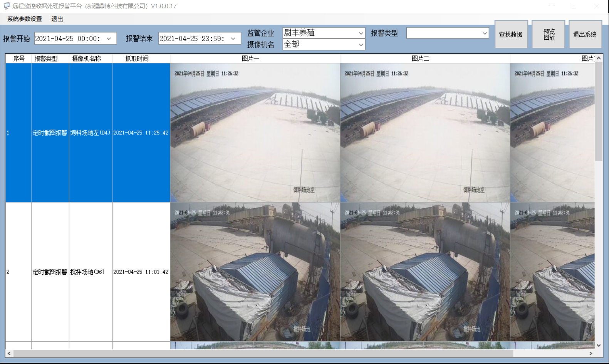The width and height of the screenshot is (609, 364).
Task: Open 预览回放 preview playback
Action: 549,34
